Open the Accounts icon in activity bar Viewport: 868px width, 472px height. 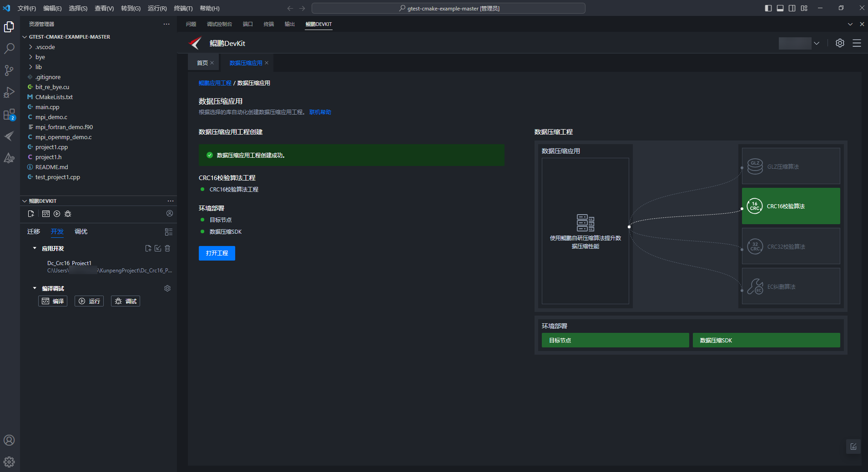(x=9, y=440)
